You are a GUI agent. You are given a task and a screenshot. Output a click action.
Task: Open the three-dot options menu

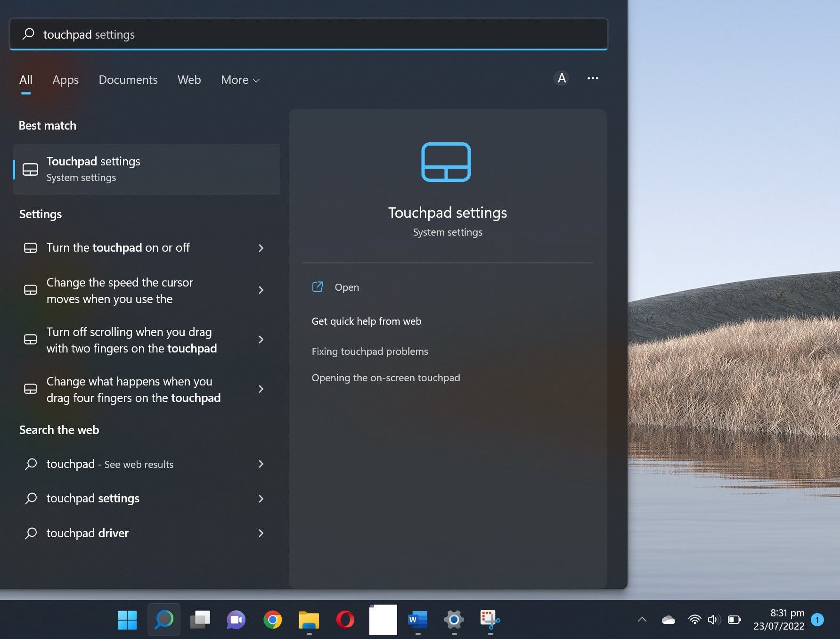coord(593,78)
